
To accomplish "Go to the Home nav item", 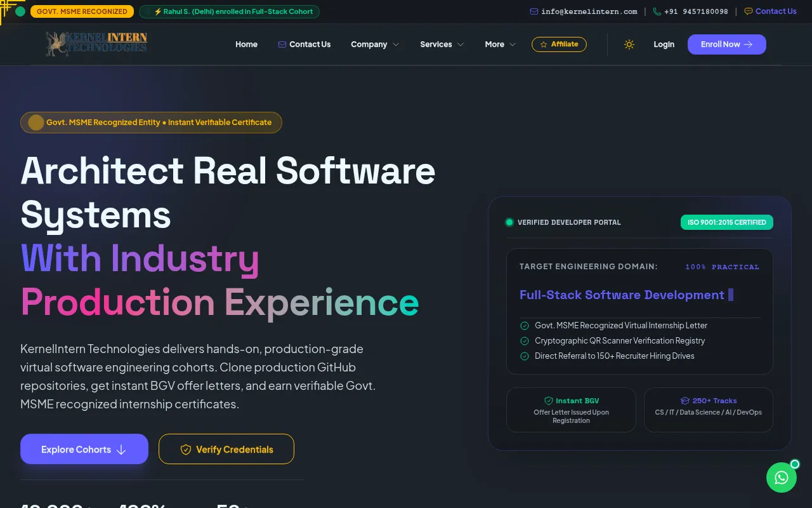I will point(246,44).
